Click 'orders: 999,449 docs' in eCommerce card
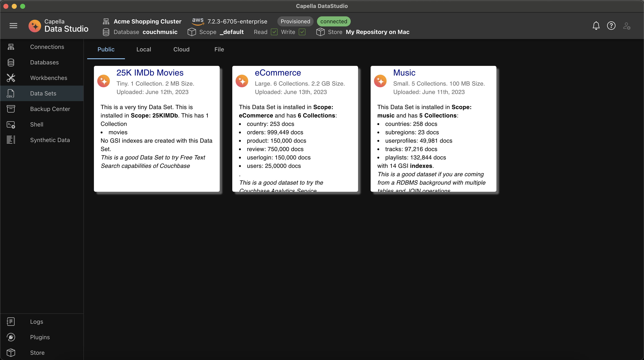 point(275,132)
